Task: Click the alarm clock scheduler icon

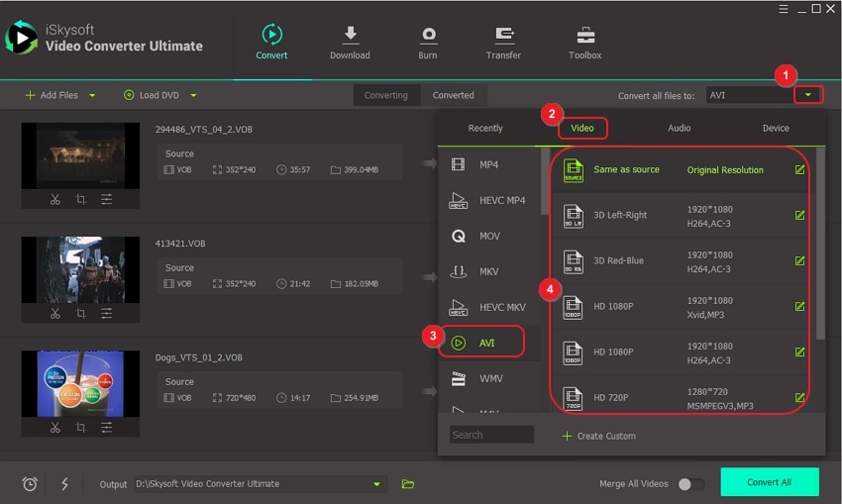Action: [x=30, y=484]
